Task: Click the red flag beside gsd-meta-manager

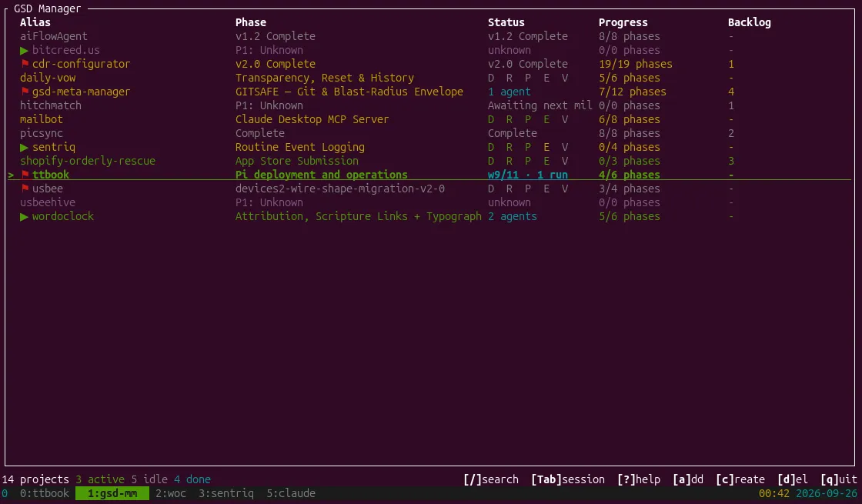Action: (x=25, y=92)
